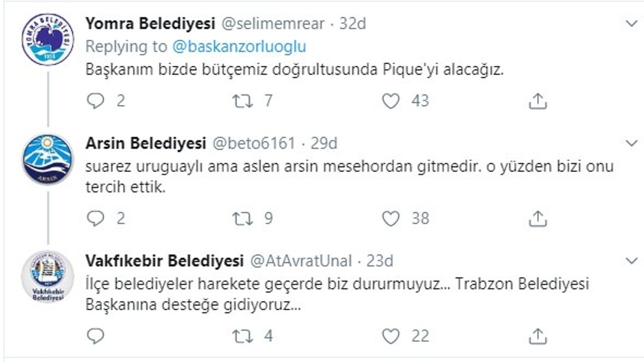Retweet the Vakfıkebir Belediyesi tweet
This screenshot has width=644, height=362.
point(242,335)
